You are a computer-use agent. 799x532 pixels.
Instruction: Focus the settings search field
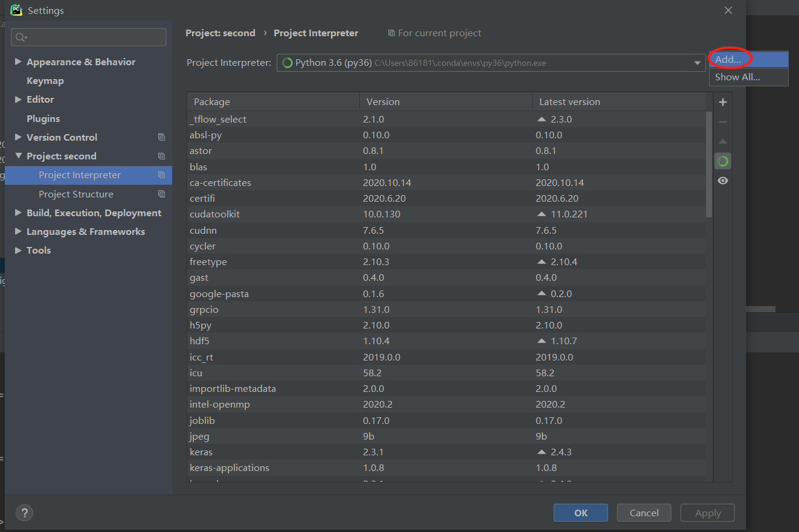[x=88, y=37]
